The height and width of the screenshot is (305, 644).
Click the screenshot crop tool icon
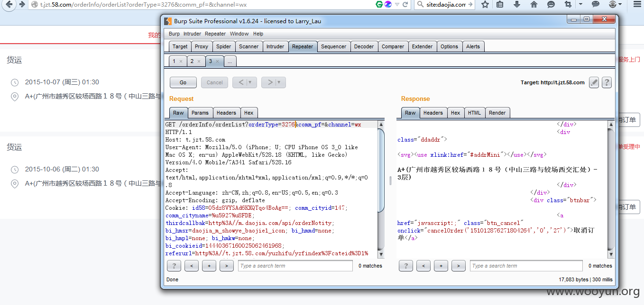568,5
